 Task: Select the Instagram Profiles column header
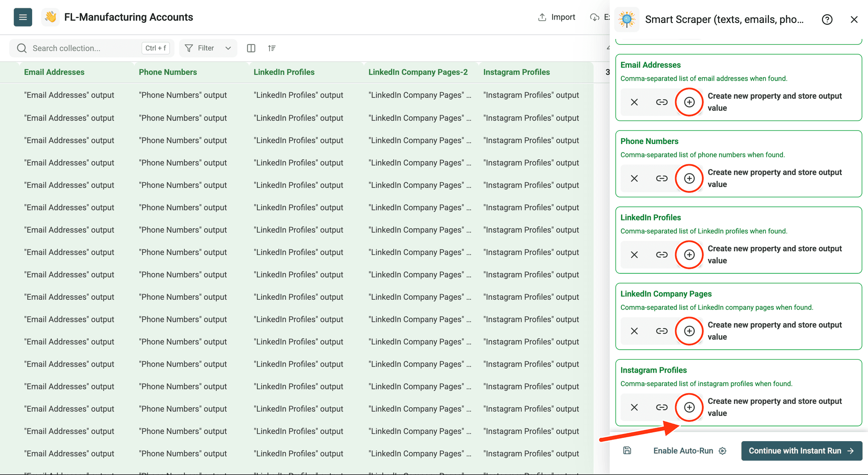tap(516, 72)
